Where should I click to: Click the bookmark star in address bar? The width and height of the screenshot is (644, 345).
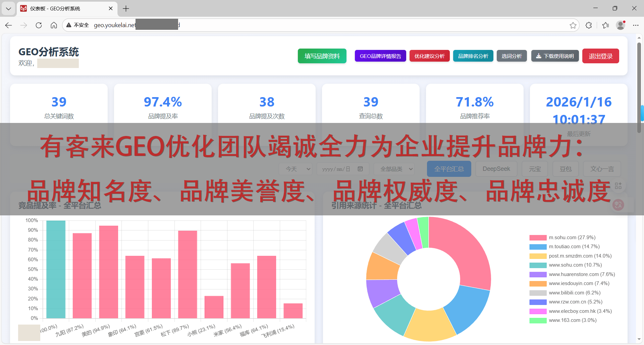[x=573, y=25]
